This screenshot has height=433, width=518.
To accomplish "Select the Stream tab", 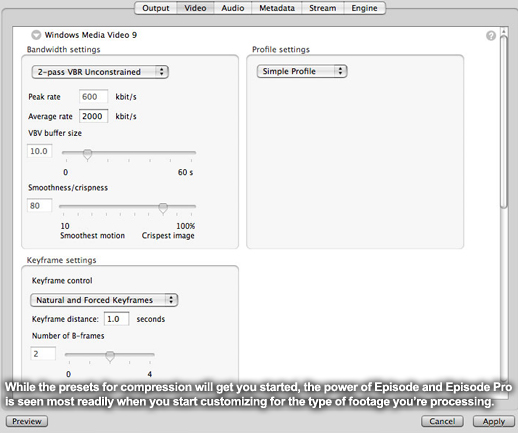I will click(x=322, y=8).
